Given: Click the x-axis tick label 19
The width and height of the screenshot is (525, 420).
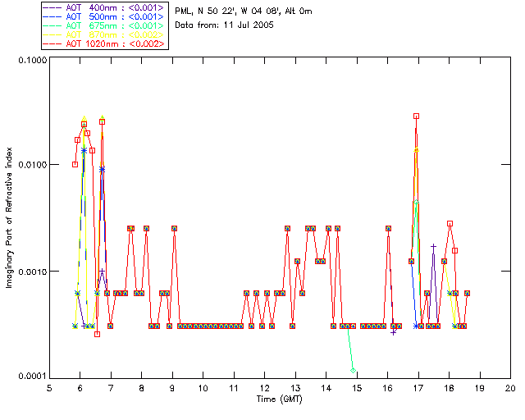Looking at the screenshot, I should point(480,388).
